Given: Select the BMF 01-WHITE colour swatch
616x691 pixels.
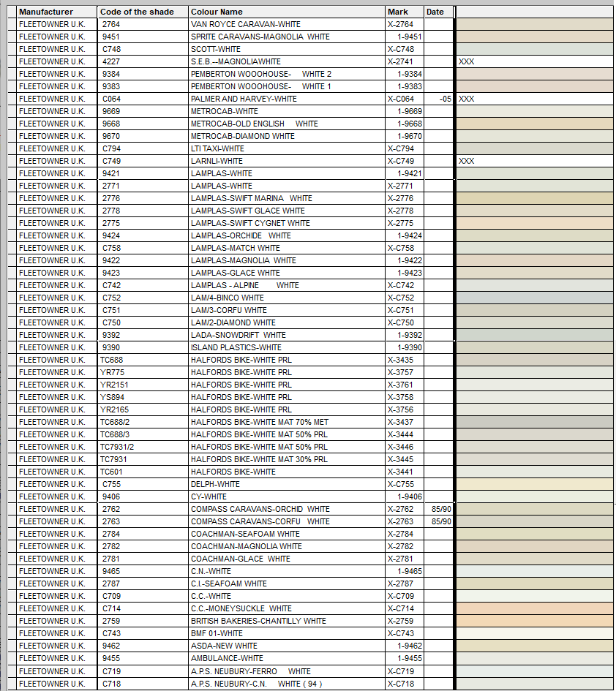Looking at the screenshot, I should 535,633.
